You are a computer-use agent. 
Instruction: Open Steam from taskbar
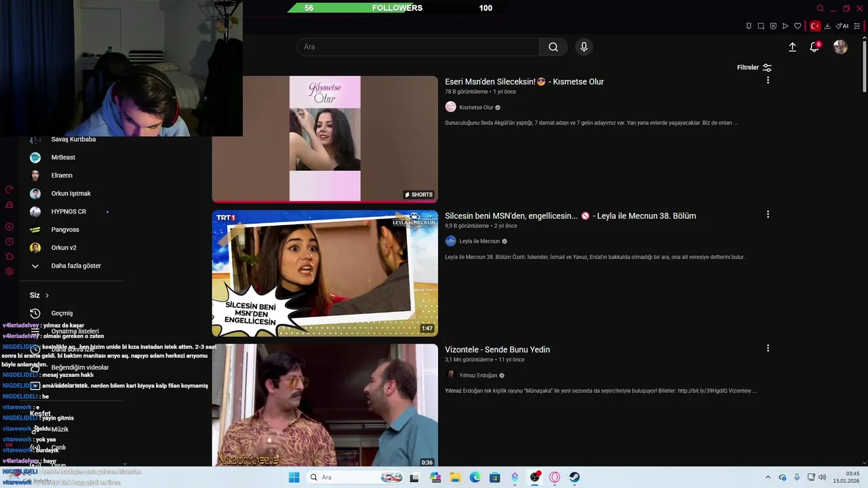click(574, 477)
